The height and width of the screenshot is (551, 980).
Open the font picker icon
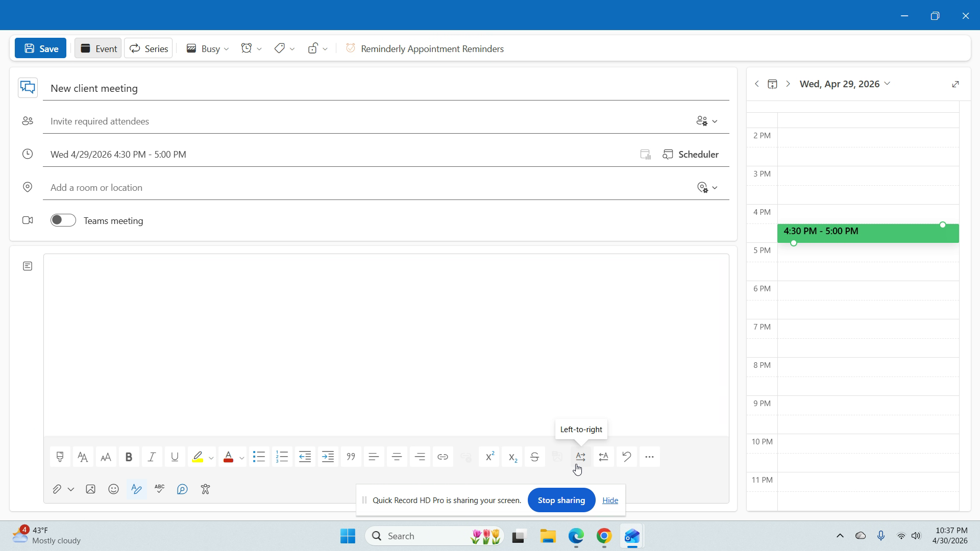pyautogui.click(x=83, y=457)
